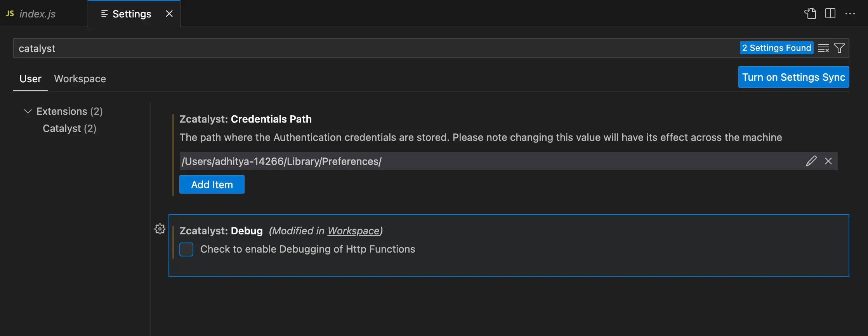Click the Zcatalyst: Credentials Path setting title
Viewport: 868px width, 336px height.
tap(245, 119)
